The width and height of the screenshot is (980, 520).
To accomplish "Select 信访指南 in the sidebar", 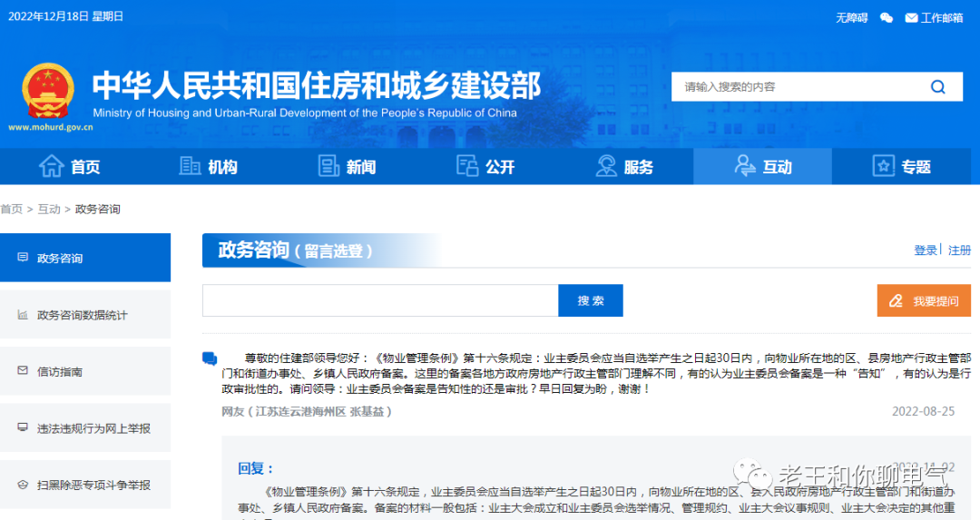I will (x=85, y=371).
